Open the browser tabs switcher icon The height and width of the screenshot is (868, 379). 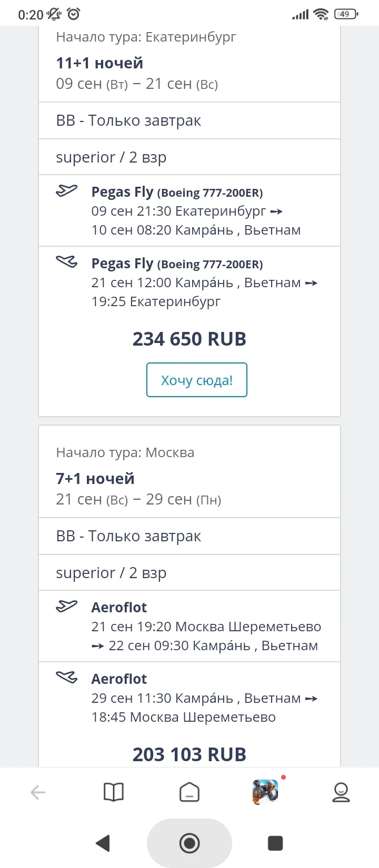coord(189,792)
